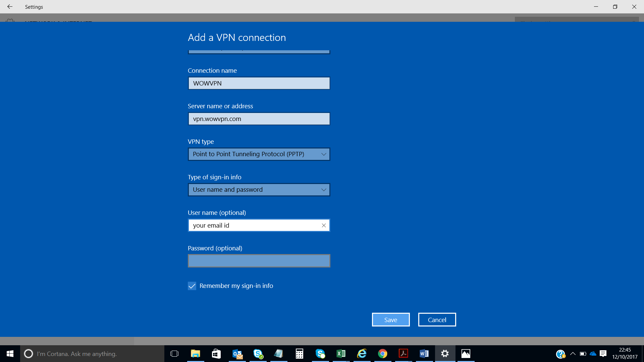644x362 pixels.
Task: Open the Action Center notifications icon
Action: click(603, 354)
